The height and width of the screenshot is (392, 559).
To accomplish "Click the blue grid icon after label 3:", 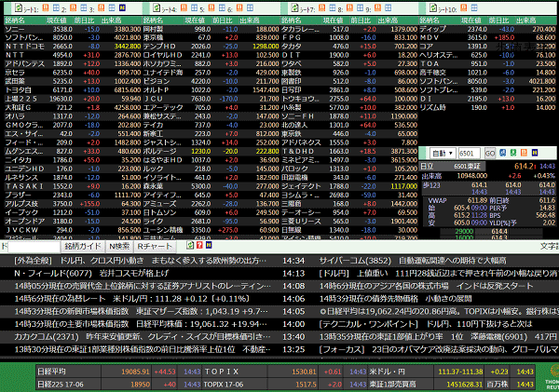I will 112,7.
